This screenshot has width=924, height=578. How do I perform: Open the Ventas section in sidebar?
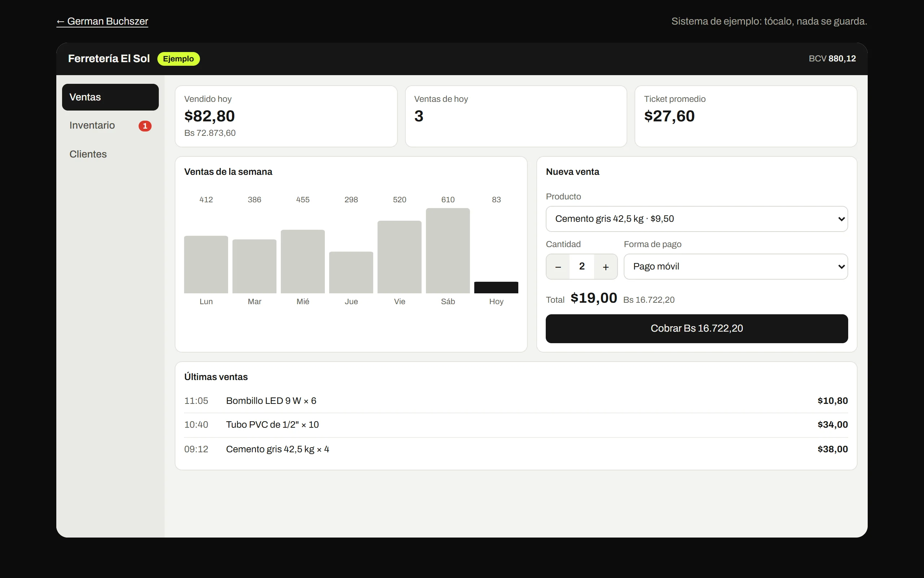[110, 97]
